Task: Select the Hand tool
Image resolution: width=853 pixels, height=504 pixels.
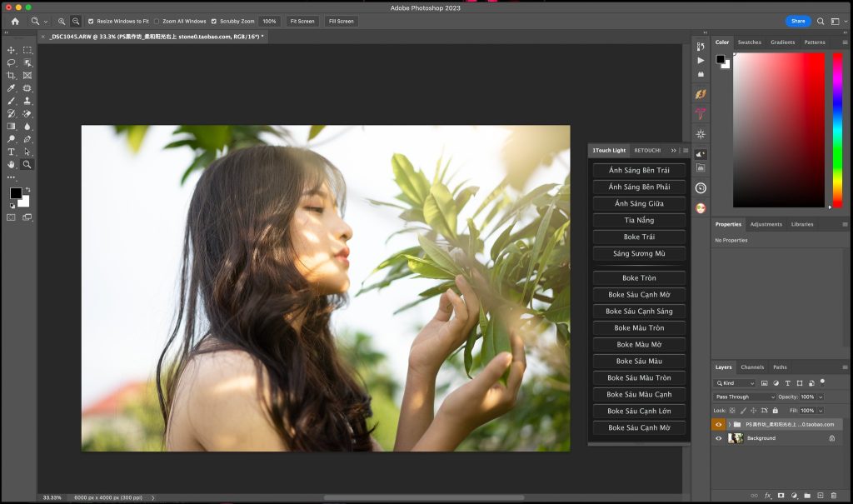Action: [x=12, y=164]
